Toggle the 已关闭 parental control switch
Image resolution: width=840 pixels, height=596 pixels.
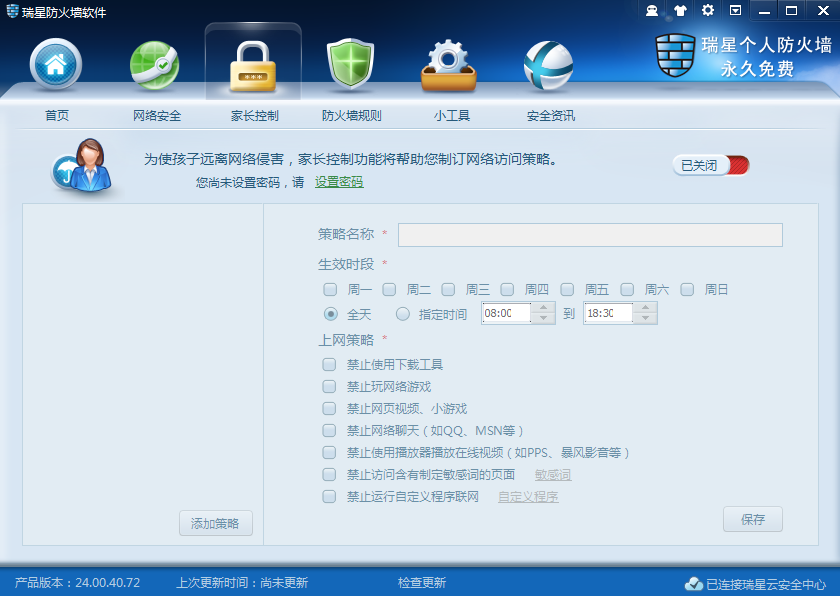[x=711, y=165]
